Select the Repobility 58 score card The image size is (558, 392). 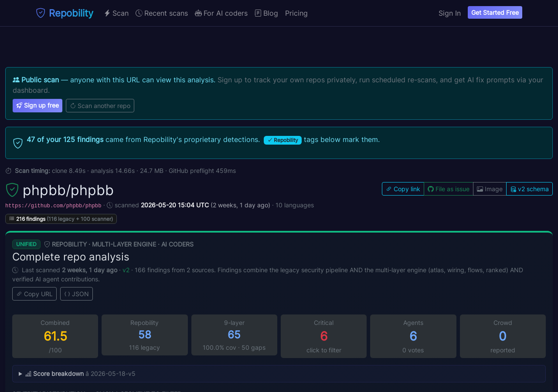tap(145, 335)
